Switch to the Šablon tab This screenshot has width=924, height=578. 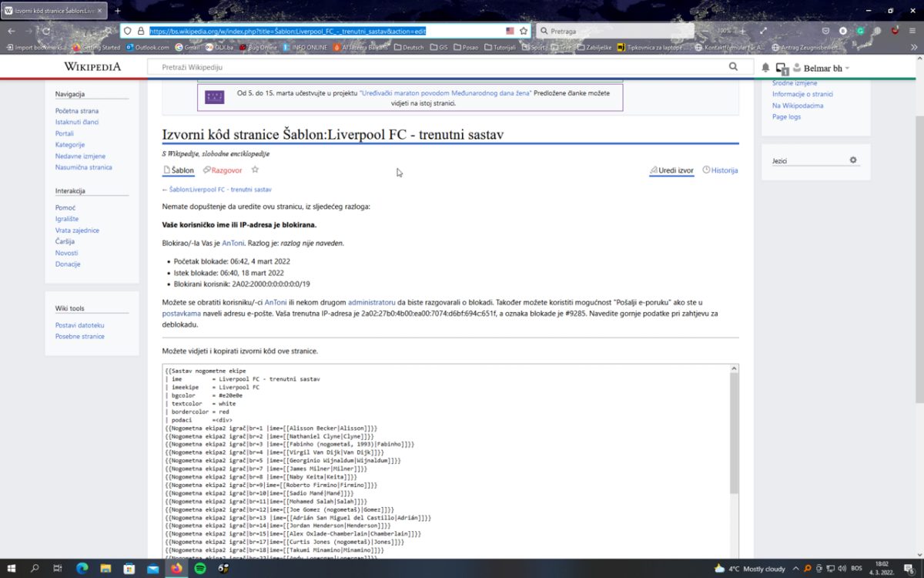(179, 170)
